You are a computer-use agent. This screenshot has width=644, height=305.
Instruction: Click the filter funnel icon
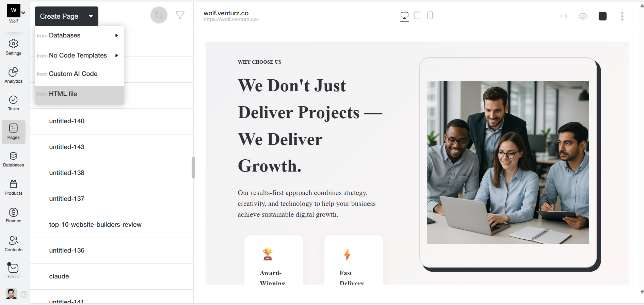coord(180,15)
